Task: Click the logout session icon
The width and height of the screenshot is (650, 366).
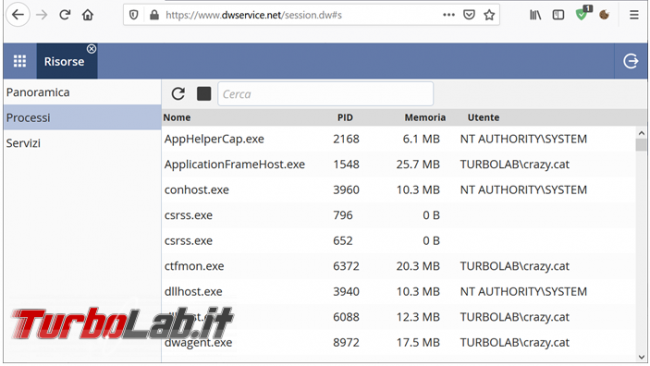Action: tap(631, 61)
